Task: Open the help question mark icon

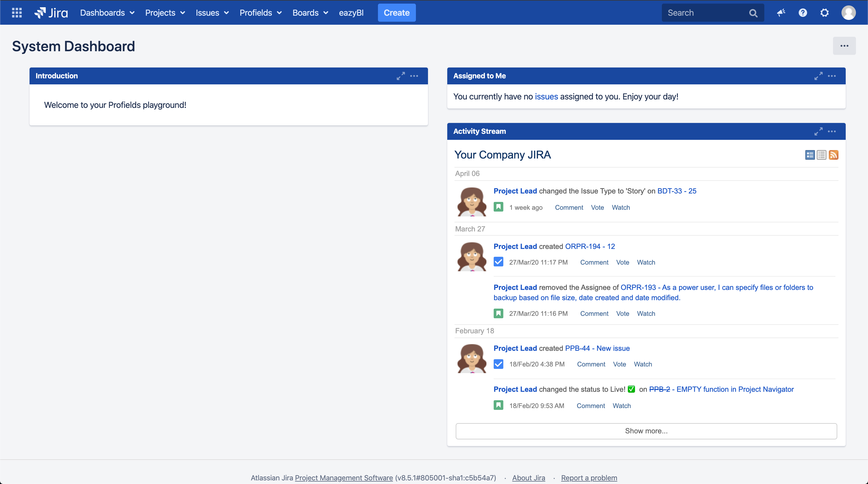Action: 803,12
